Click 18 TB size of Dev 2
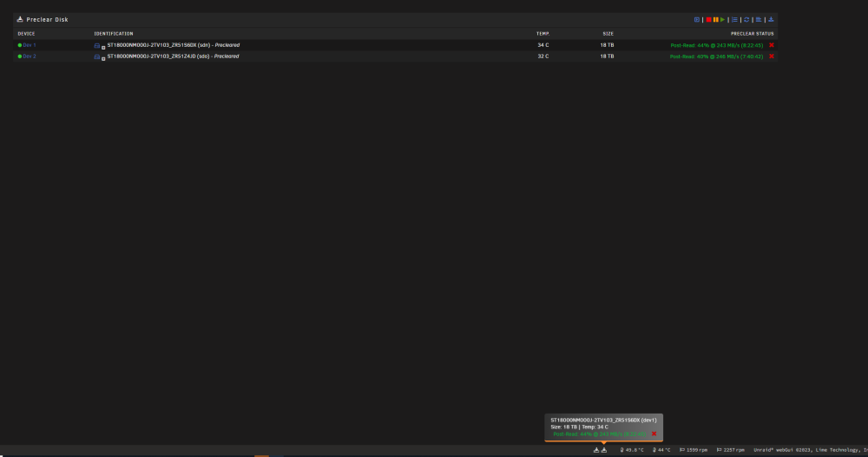868x457 pixels. 607,56
